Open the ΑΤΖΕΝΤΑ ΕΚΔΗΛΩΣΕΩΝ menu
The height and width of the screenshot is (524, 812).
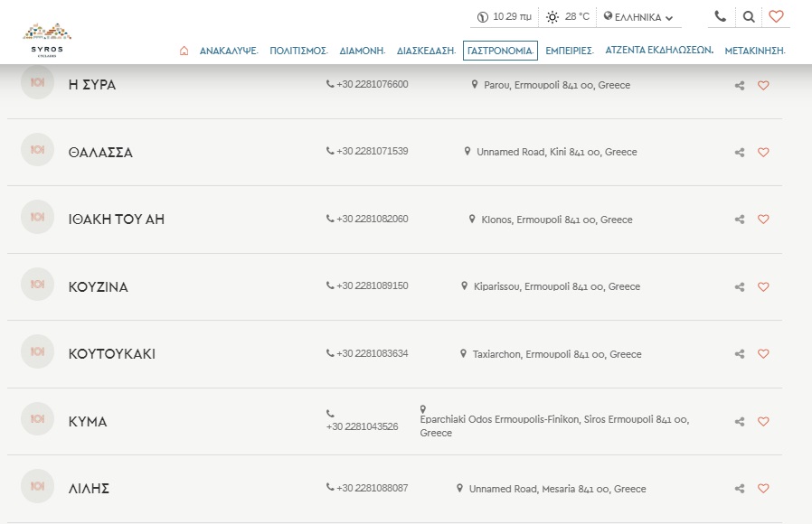pos(659,51)
